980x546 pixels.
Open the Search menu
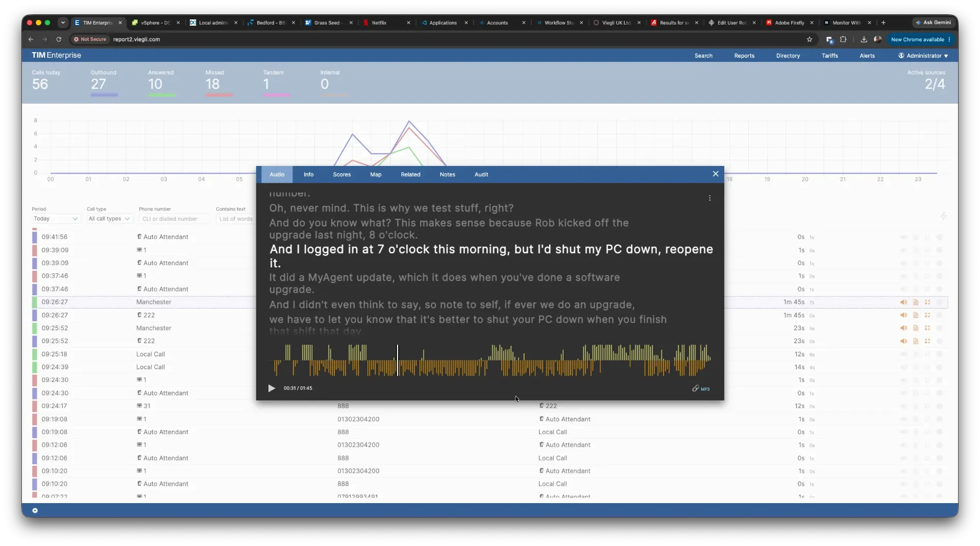[703, 56]
